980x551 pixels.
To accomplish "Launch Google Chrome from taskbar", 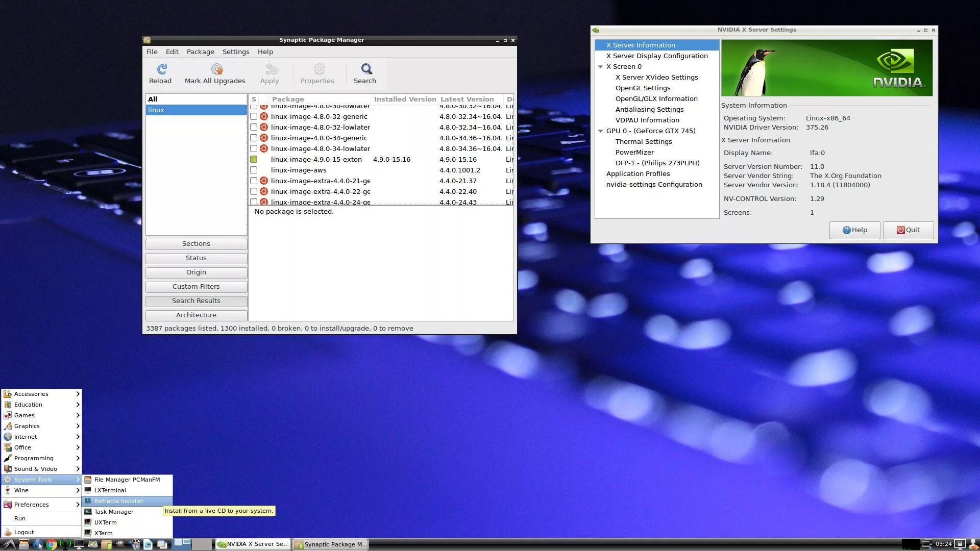I will pyautogui.click(x=51, y=544).
